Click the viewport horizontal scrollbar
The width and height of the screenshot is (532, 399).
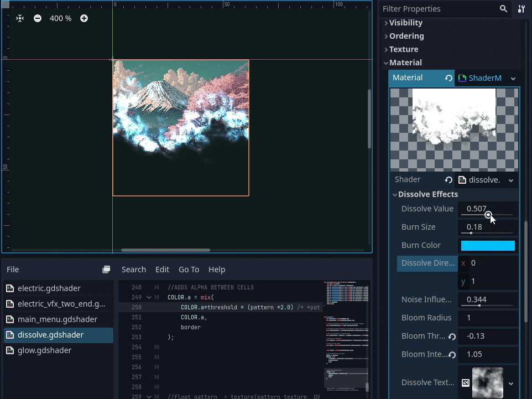(x=165, y=250)
